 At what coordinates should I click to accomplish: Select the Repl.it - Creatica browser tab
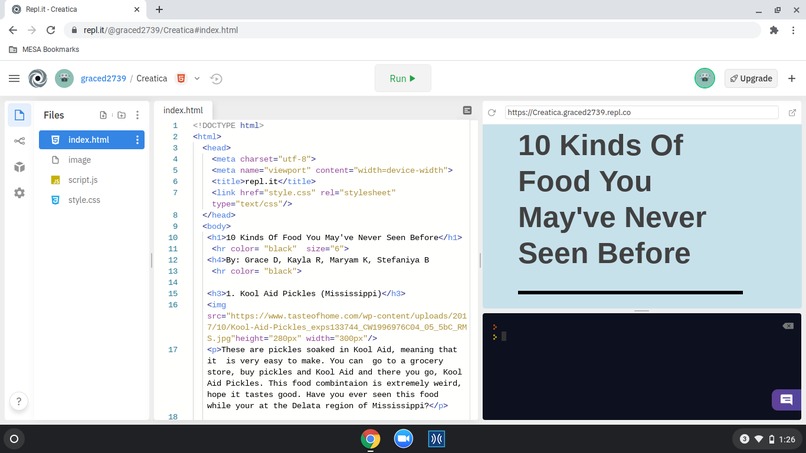75,9
